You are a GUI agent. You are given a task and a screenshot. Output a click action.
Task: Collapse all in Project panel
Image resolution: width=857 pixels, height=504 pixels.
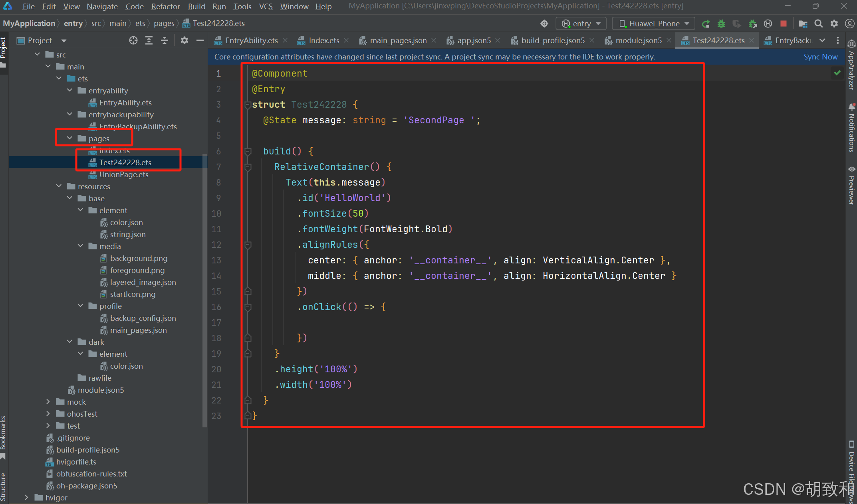(164, 40)
